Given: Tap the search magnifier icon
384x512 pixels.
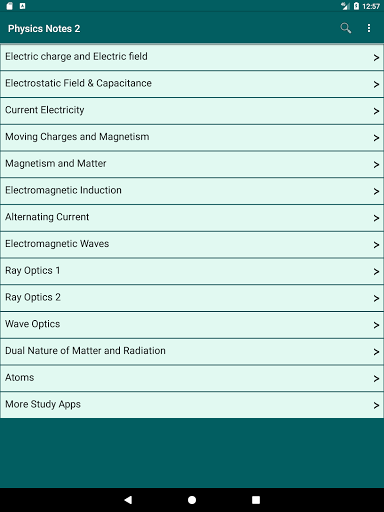Looking at the screenshot, I should pyautogui.click(x=346, y=28).
